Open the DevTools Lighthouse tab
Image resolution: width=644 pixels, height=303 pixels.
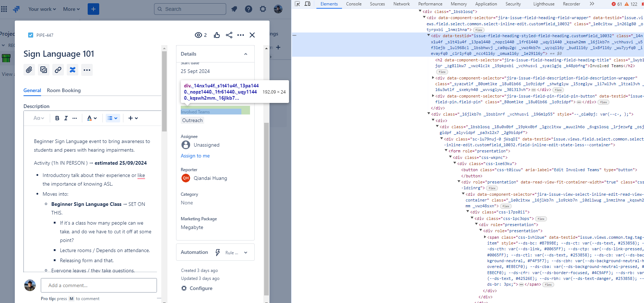[544, 4]
